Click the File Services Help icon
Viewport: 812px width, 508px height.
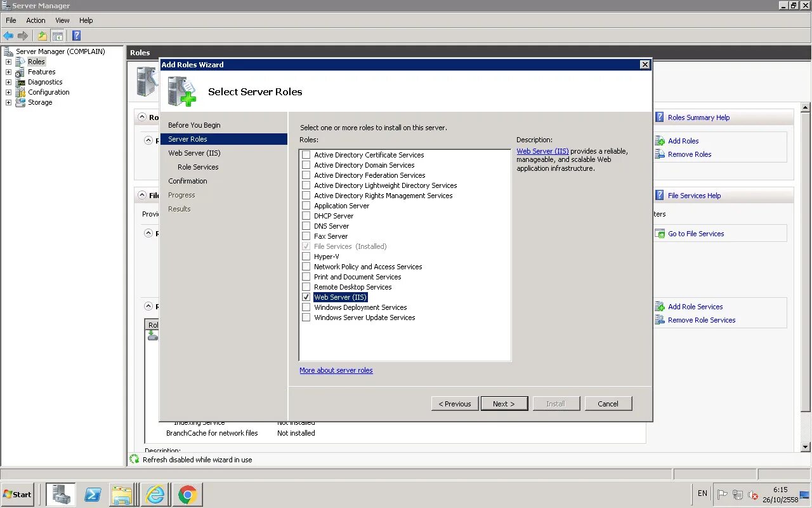coord(660,196)
